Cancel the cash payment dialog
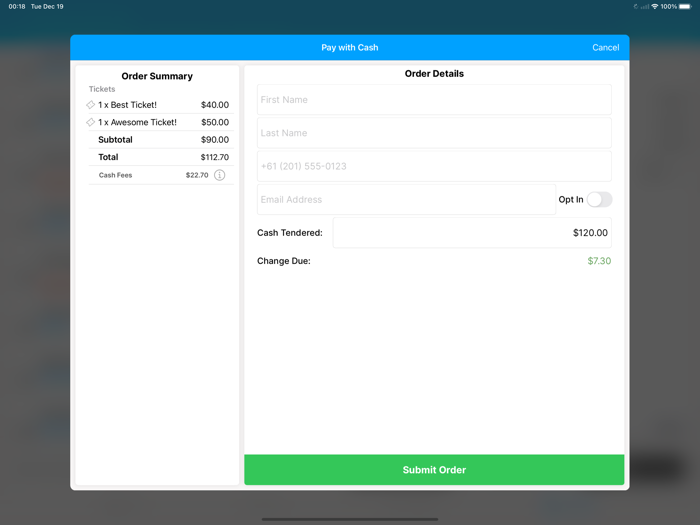 pyautogui.click(x=605, y=48)
